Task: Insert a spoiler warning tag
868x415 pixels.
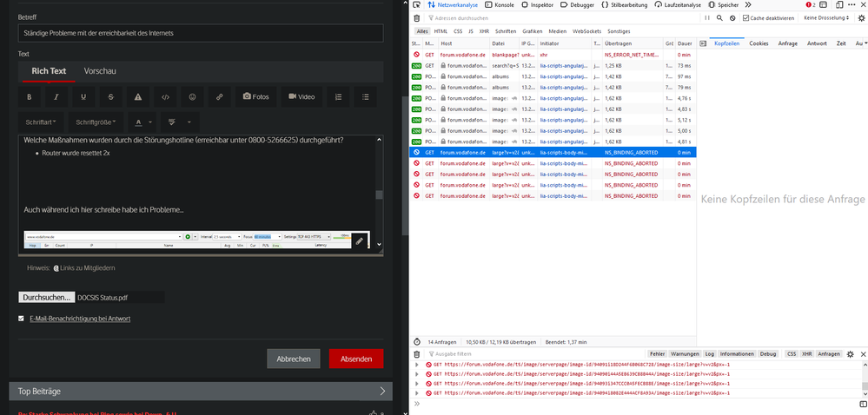Action: point(138,97)
